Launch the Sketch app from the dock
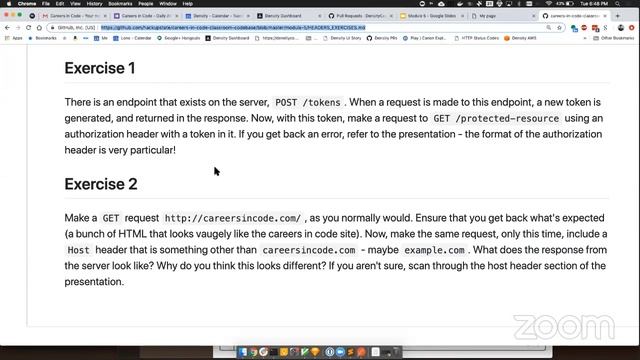 point(315,352)
